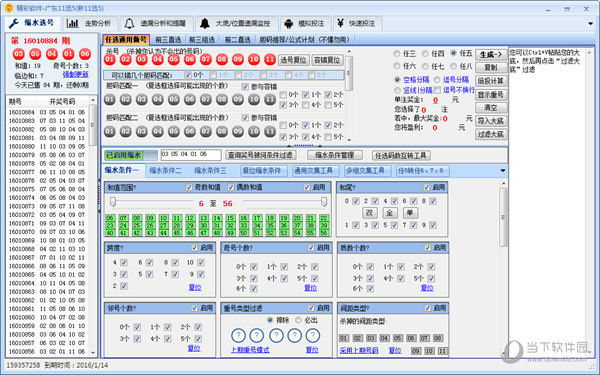The image size is (600, 375).
Task: Toggle the 奇数和值 checkbox
Action: tap(189, 187)
